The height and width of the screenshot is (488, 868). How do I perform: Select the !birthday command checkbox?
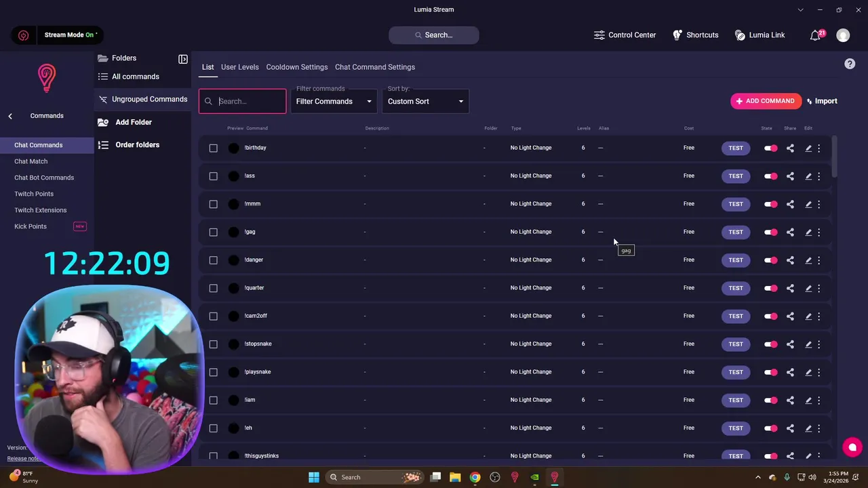(214, 148)
